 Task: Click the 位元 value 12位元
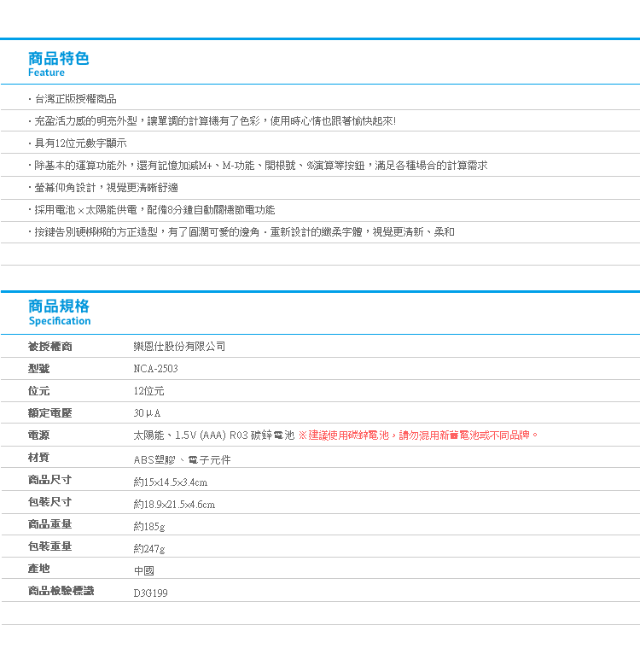pyautogui.click(x=148, y=391)
